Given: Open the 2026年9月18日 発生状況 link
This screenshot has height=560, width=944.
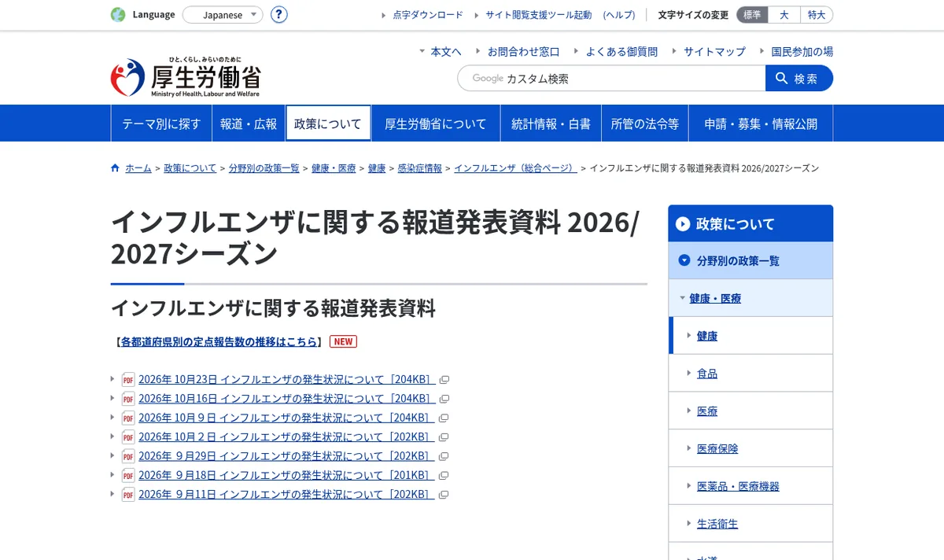Looking at the screenshot, I should click(x=286, y=475).
